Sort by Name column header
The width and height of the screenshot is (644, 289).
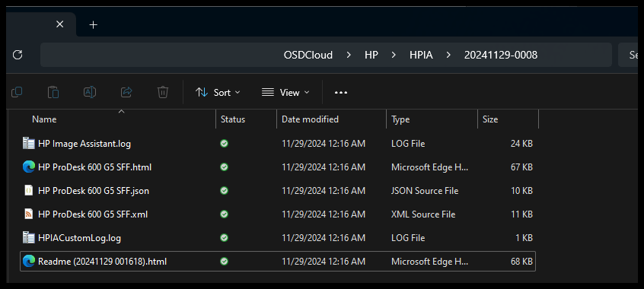pos(44,119)
